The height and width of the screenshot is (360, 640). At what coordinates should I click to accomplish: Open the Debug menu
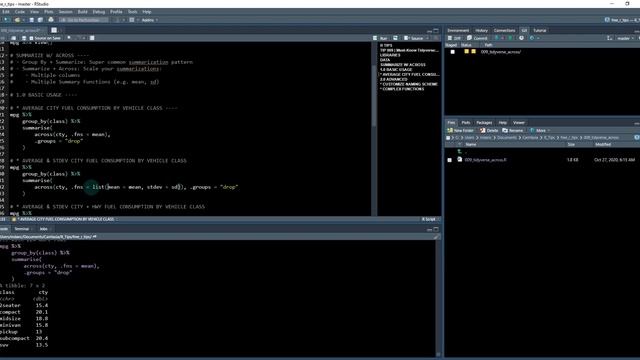point(99,12)
